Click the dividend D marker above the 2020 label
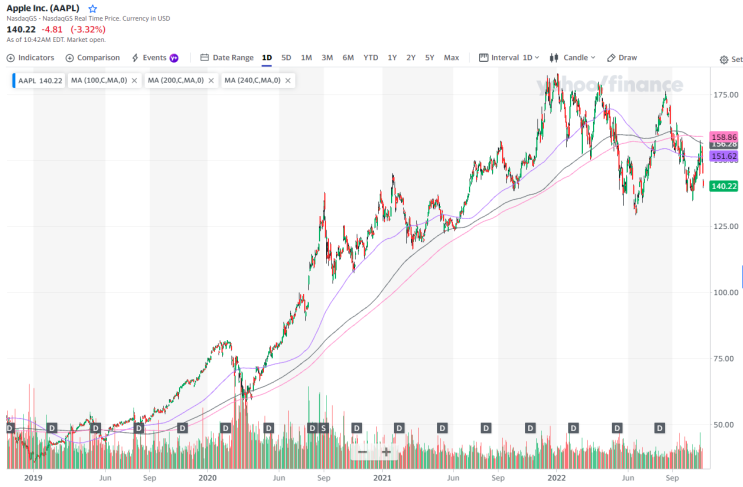 (x=226, y=428)
